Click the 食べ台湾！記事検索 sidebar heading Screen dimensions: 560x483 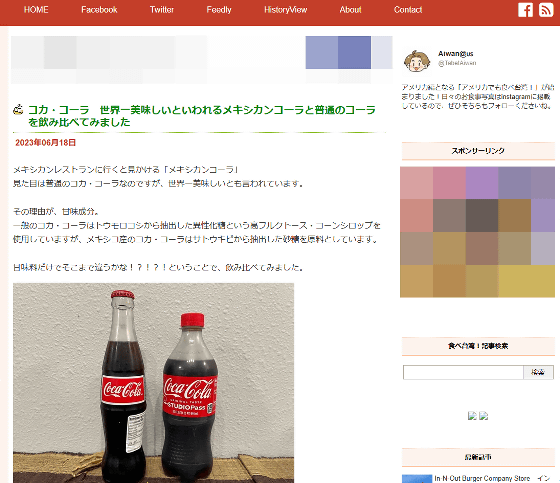478,346
